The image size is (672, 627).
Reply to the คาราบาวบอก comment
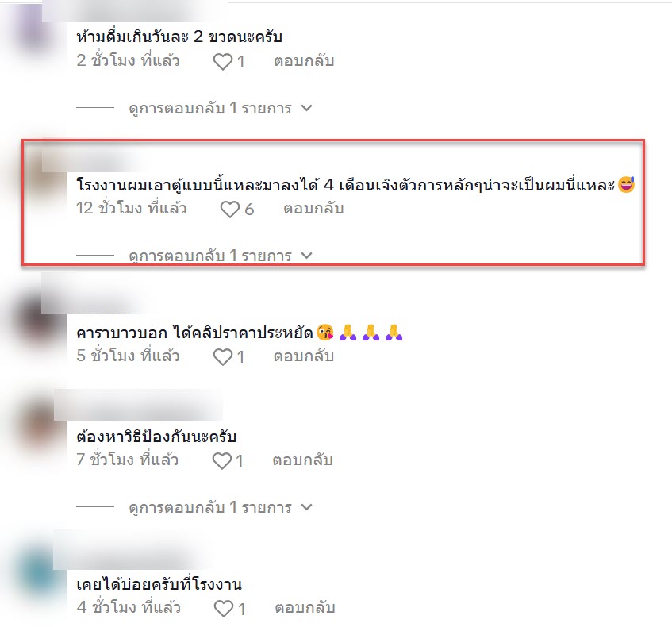(304, 356)
